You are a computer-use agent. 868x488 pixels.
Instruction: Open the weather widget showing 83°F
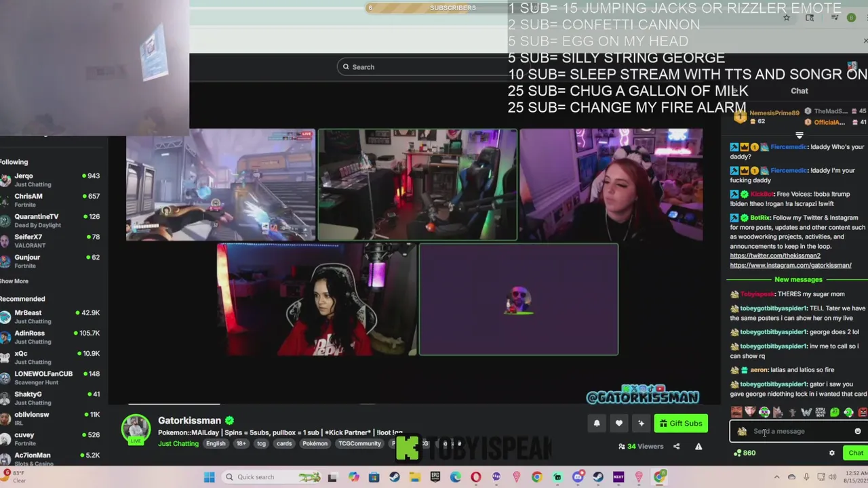click(x=15, y=476)
